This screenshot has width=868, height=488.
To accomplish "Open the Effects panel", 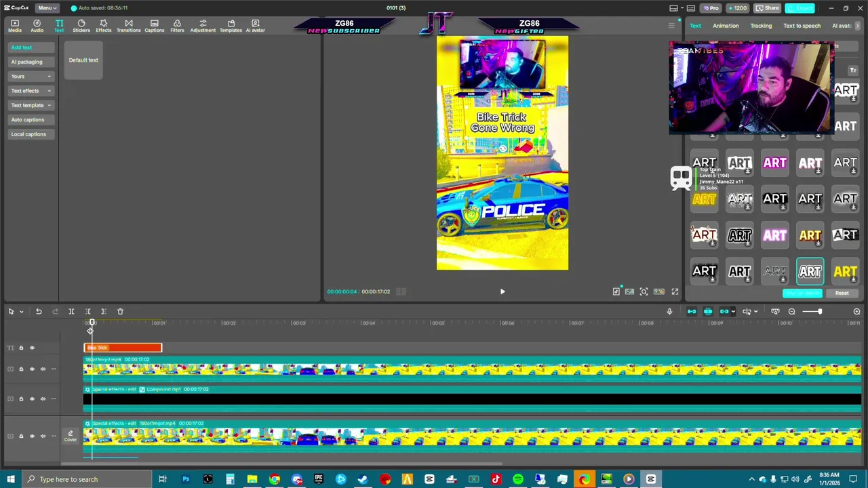I will 103,26.
